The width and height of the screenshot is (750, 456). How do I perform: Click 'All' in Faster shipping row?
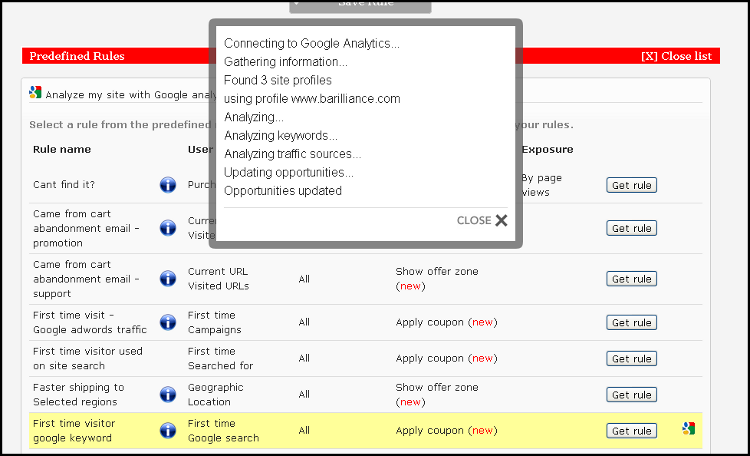click(x=304, y=394)
